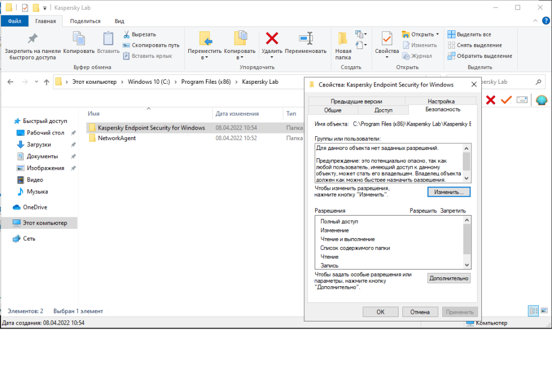
Task: Go back in navigation
Action: tap(10, 82)
